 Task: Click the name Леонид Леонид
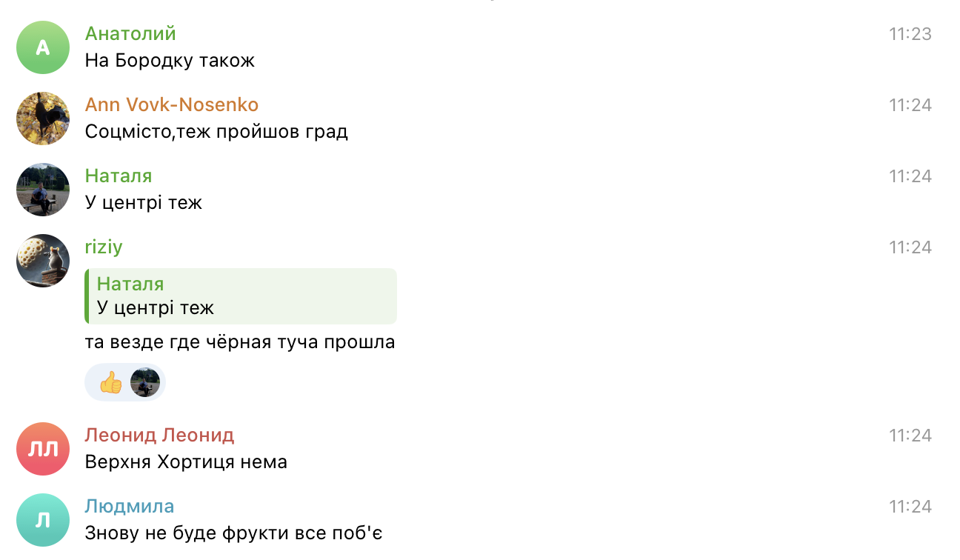(159, 435)
